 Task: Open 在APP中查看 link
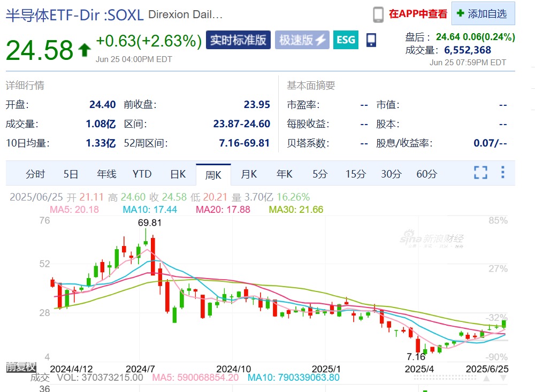pos(418,14)
